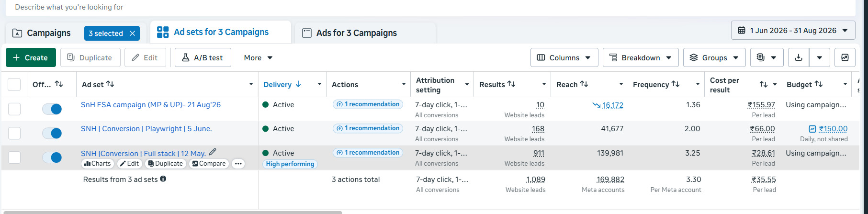This screenshot has width=868, height=214.
Task: Open SNH Conversion Playwright 5 June link
Action: (x=147, y=129)
